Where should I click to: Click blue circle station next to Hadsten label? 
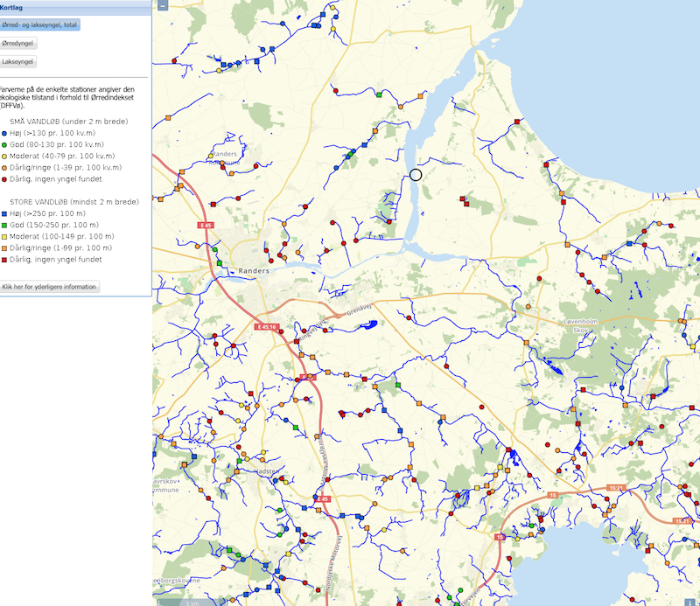click(276, 480)
